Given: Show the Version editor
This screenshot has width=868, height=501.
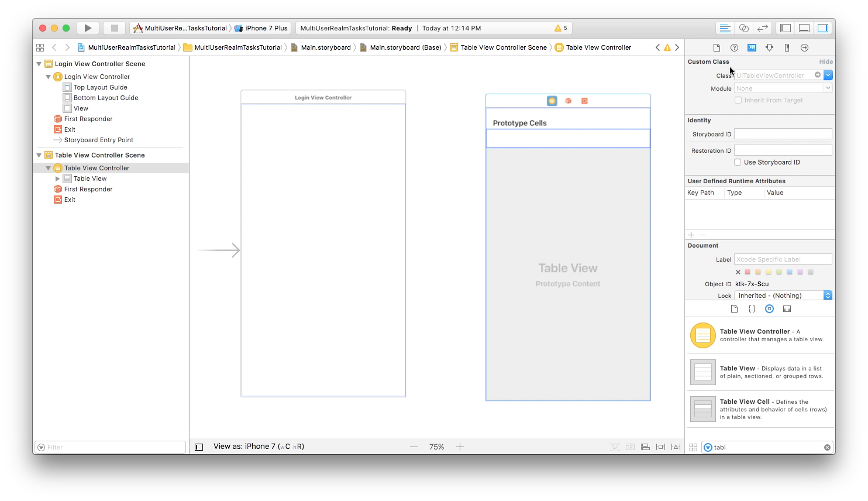Looking at the screenshot, I should click(x=763, y=28).
